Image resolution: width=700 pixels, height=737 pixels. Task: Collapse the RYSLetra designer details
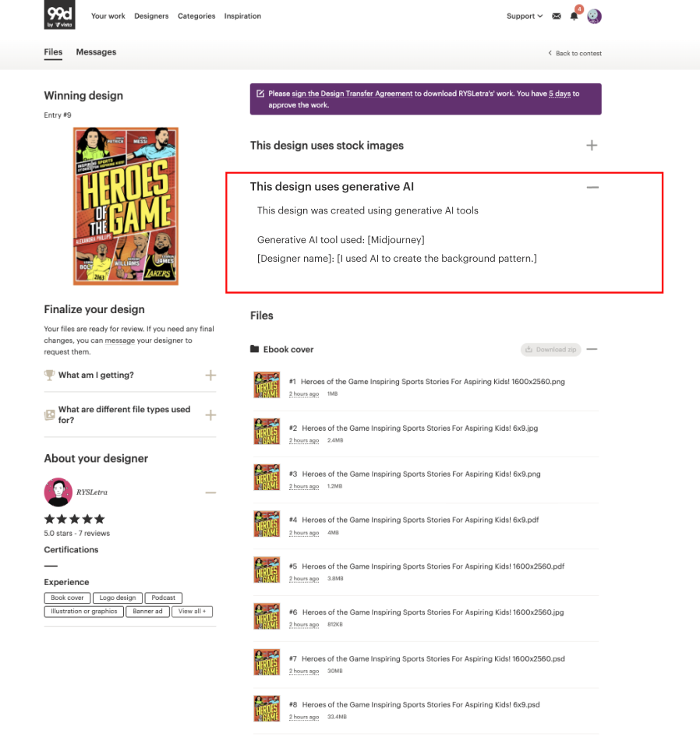210,492
